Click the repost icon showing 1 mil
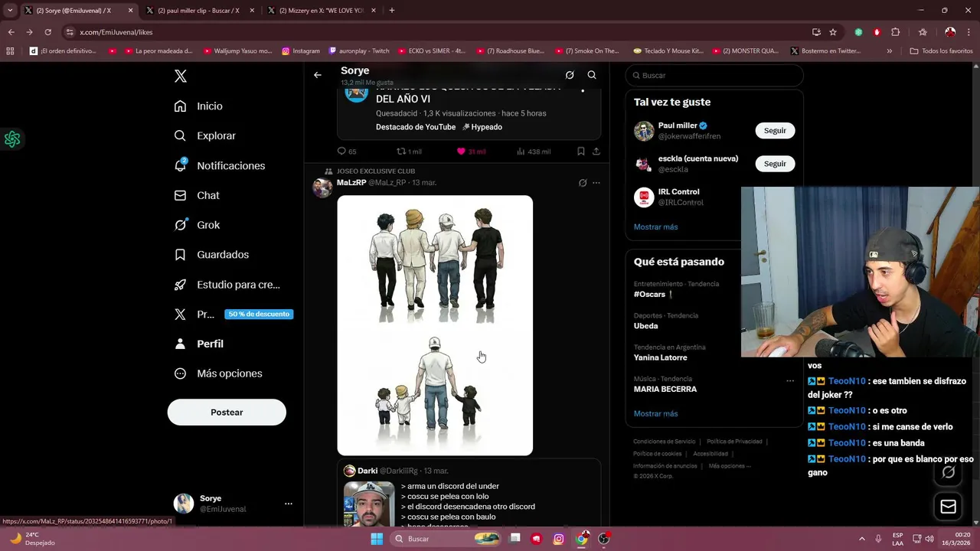Image resolution: width=980 pixels, height=551 pixels. tap(401, 152)
